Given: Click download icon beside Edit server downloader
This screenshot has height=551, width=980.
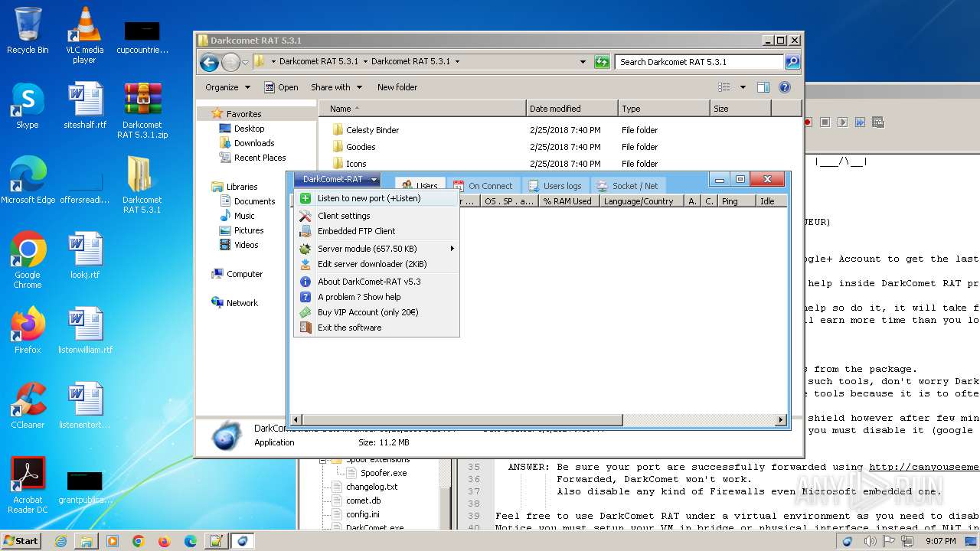Looking at the screenshot, I should click(x=305, y=264).
